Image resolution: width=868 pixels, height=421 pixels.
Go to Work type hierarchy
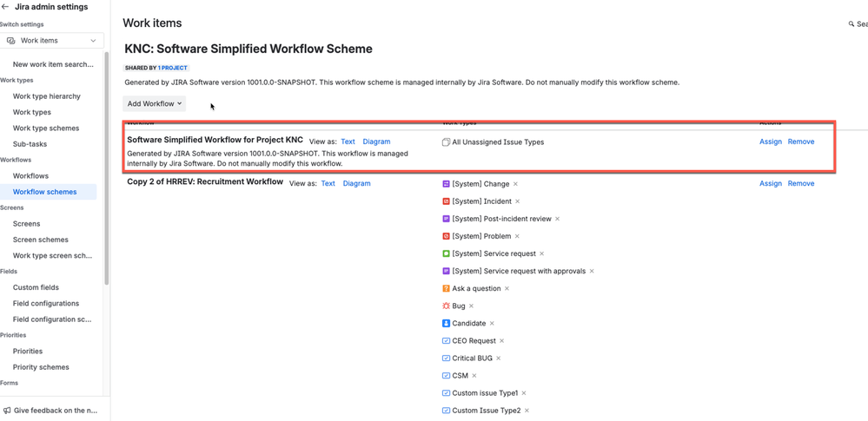pos(47,96)
